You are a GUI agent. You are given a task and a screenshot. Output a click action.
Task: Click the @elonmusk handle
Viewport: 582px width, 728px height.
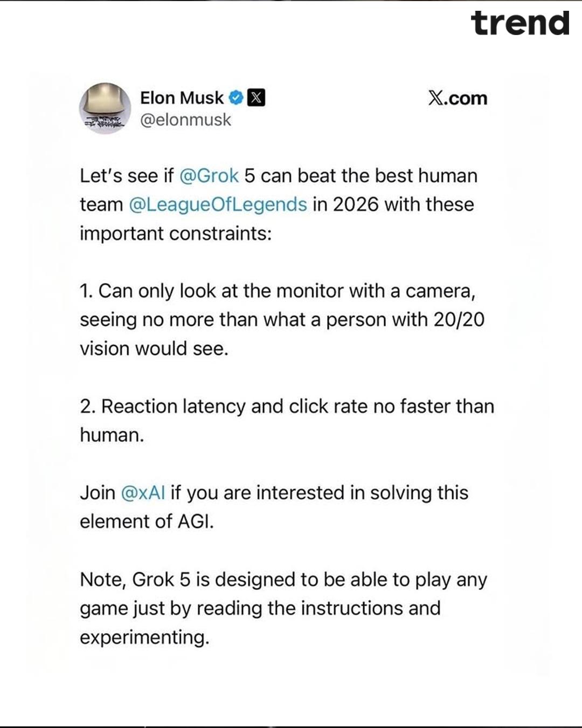(185, 120)
